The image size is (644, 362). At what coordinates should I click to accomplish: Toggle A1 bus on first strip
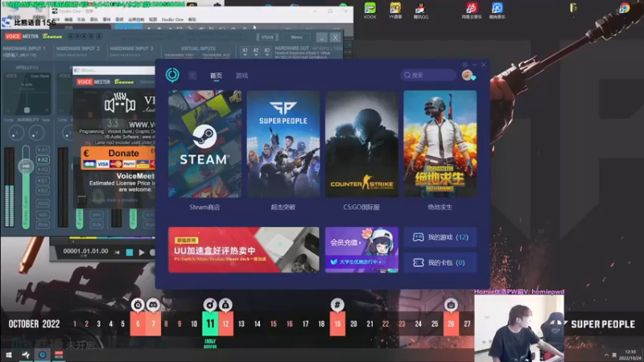43,150
